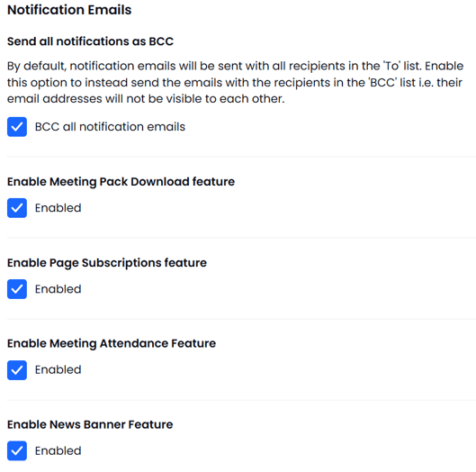This screenshot has width=476, height=472.
Task: Toggle Meeting Attendance Enabled checkbox
Action: (17, 370)
